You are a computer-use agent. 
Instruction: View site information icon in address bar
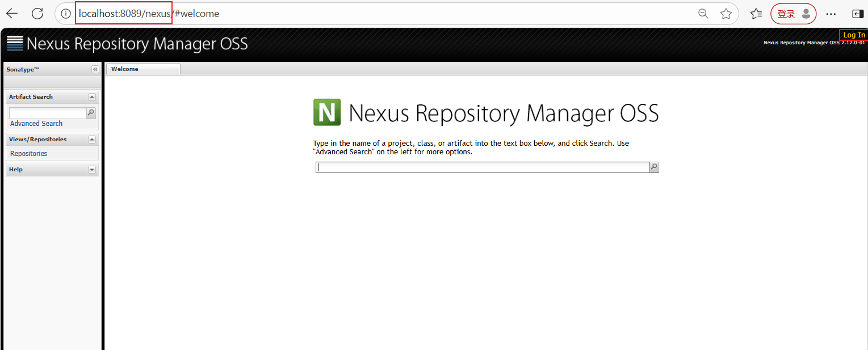click(x=66, y=14)
